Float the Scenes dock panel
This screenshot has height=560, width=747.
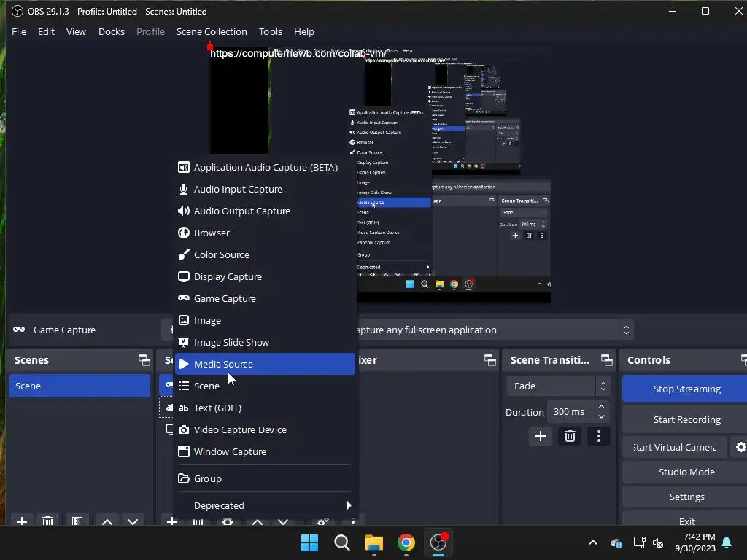(x=144, y=360)
